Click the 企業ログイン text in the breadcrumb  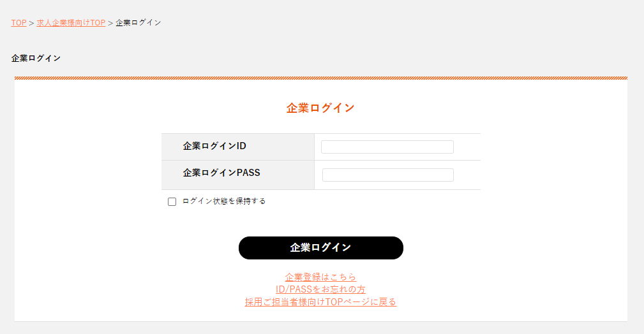point(138,23)
